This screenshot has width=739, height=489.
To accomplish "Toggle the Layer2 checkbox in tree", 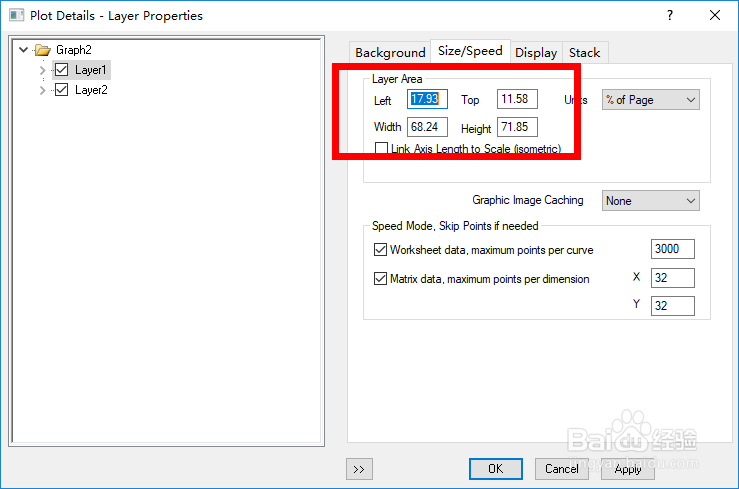I will point(62,90).
